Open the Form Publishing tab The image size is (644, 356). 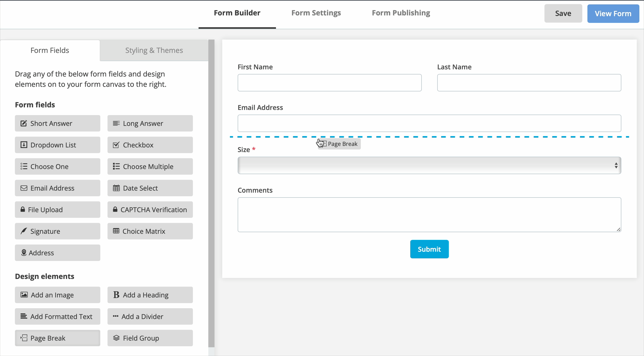401,13
